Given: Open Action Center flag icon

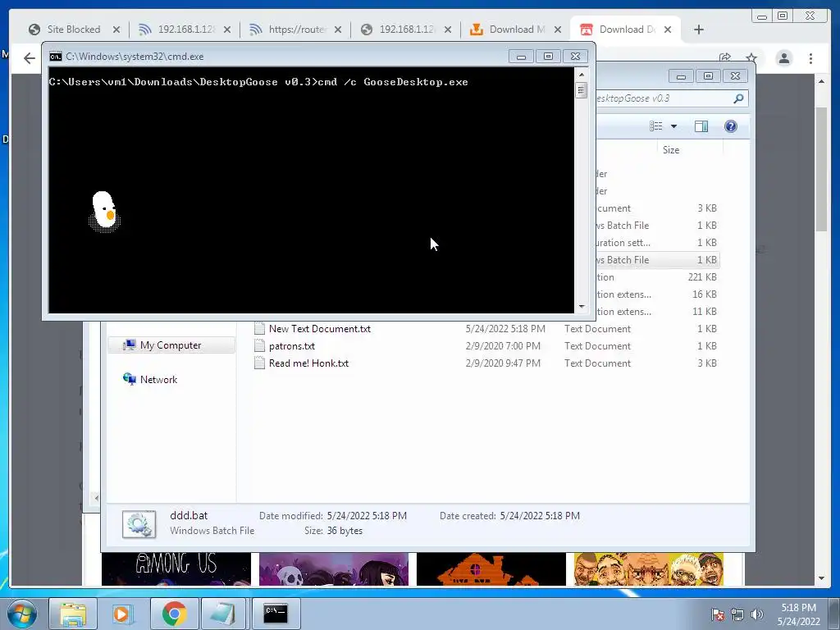Looking at the screenshot, I should pos(718,614).
